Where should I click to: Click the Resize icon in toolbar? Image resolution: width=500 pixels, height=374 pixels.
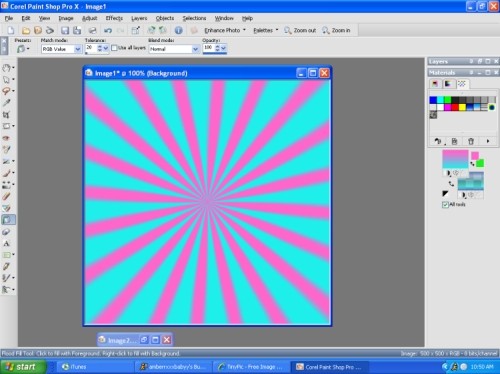[x=135, y=30]
